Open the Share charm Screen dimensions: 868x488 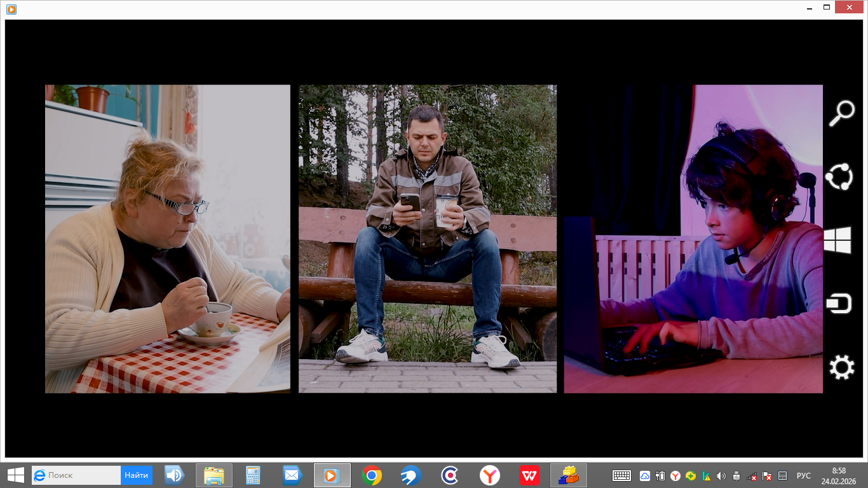[838, 177]
